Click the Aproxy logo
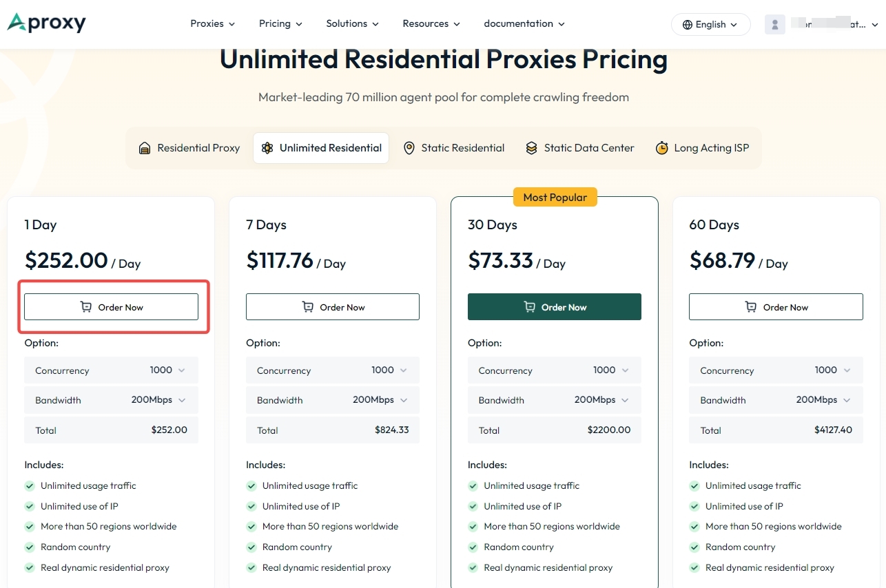Screen dimensions: 886x588 click(x=47, y=23)
